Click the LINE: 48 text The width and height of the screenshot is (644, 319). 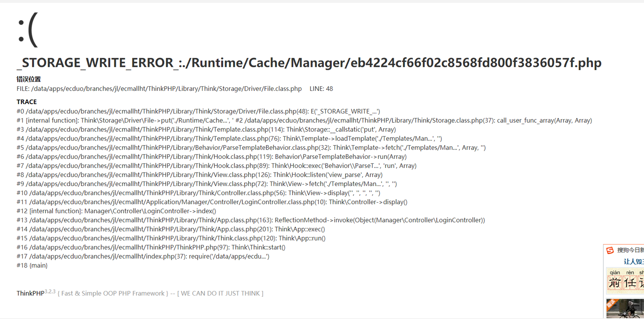(x=321, y=89)
